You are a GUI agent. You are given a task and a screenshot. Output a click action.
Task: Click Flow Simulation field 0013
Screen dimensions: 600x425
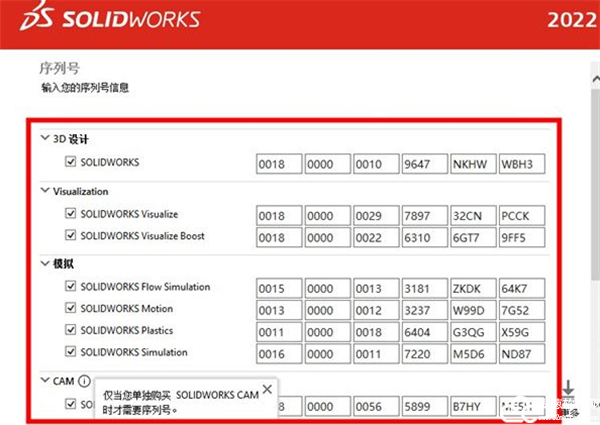point(376,288)
